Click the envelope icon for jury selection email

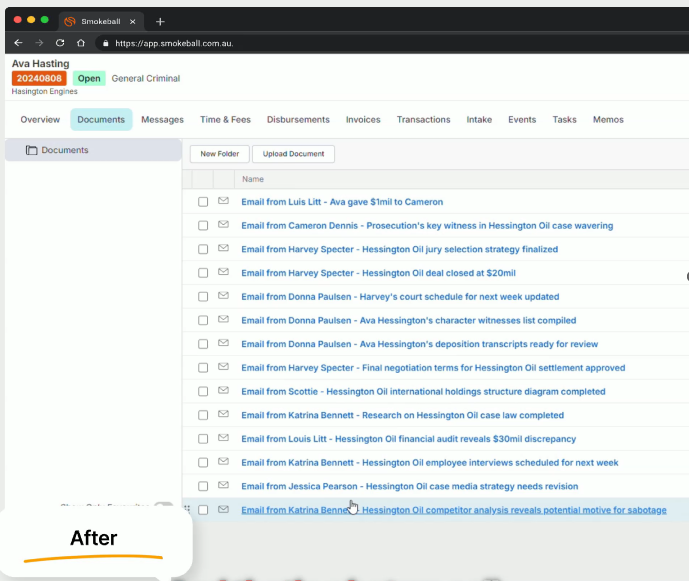coord(223,249)
